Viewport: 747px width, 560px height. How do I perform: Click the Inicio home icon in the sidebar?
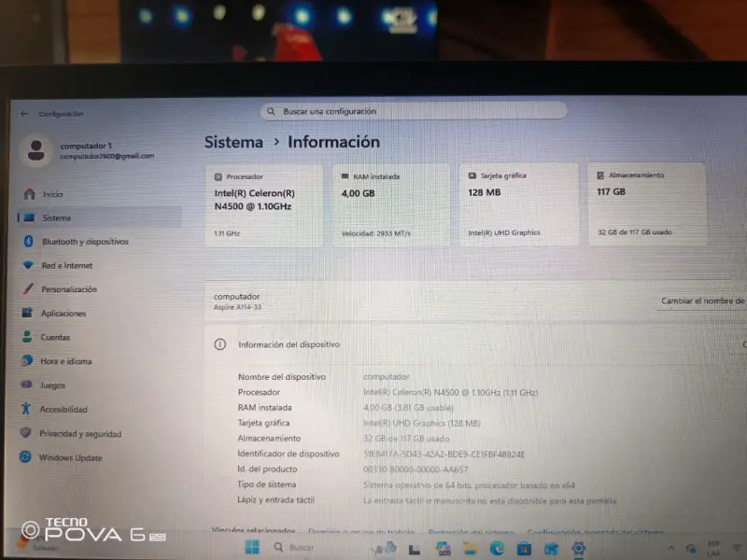click(30, 194)
